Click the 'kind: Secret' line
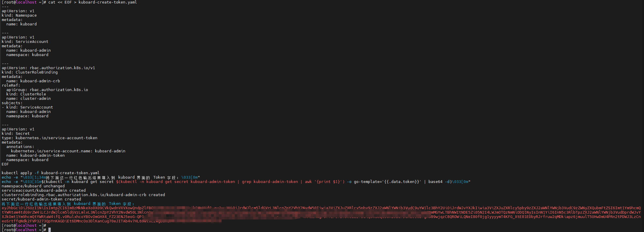This screenshot has height=232, width=644. [x=16, y=134]
